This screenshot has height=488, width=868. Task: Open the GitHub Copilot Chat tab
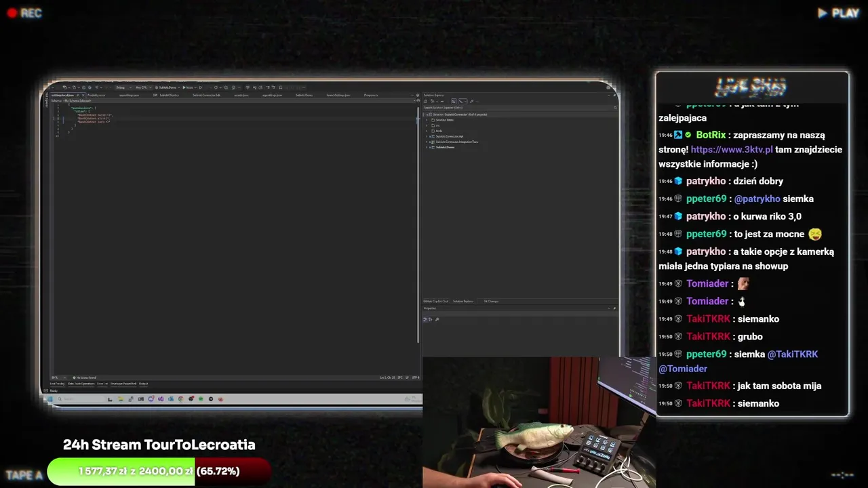[436, 301]
